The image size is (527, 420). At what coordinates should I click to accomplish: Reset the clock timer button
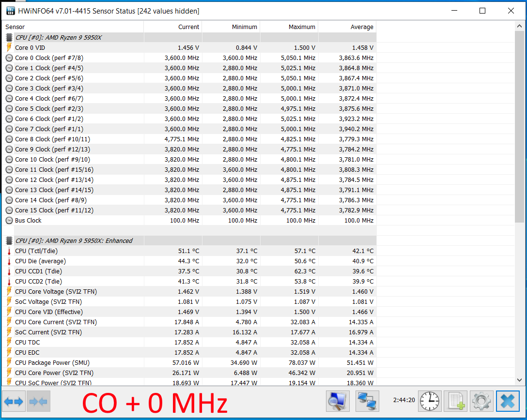[x=430, y=401]
